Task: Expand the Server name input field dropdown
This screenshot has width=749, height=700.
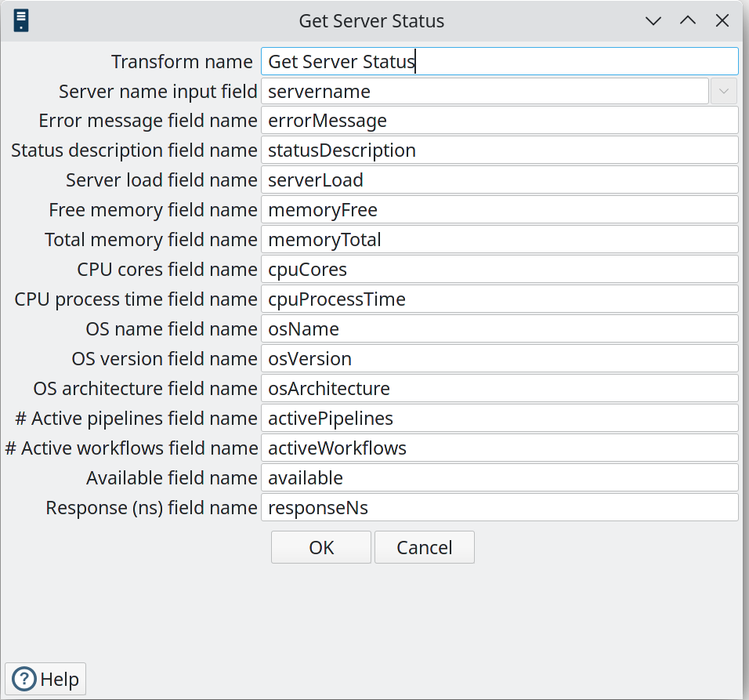Action: point(723,92)
